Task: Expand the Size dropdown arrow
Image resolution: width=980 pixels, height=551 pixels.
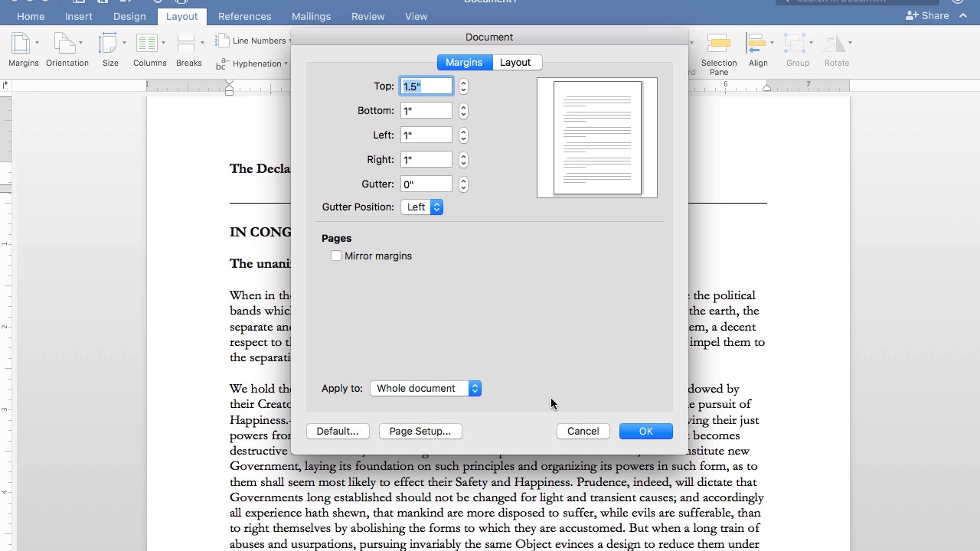Action: click(123, 43)
